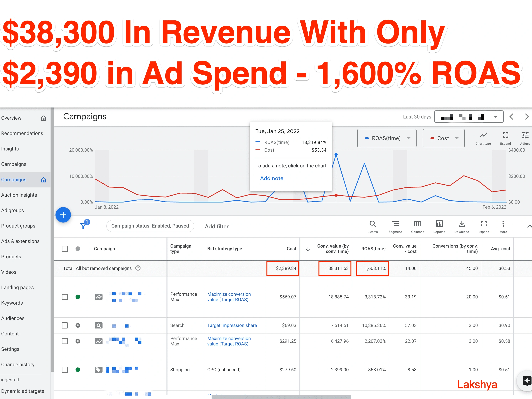Open first Maximize conversion value (Target ROAS) link

[x=229, y=297]
